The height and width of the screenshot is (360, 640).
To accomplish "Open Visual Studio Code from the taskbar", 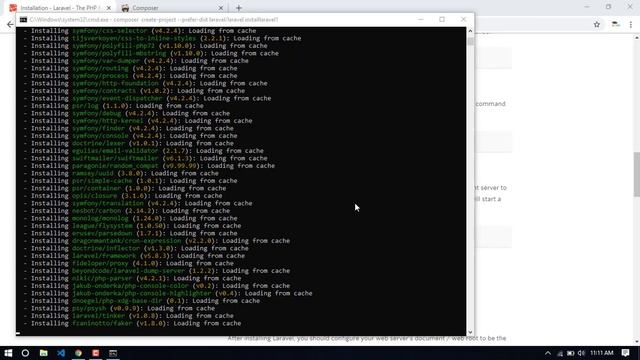I will (61, 353).
